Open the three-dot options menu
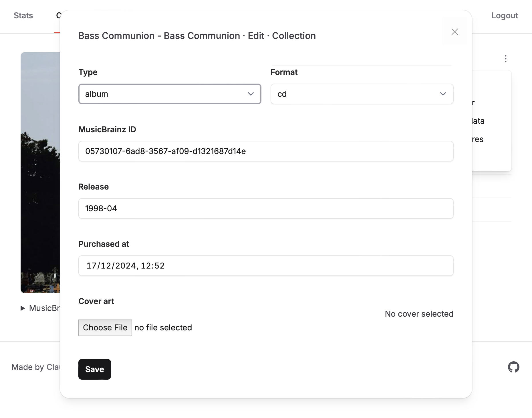Screen dimensions: 532x418 coord(505,59)
